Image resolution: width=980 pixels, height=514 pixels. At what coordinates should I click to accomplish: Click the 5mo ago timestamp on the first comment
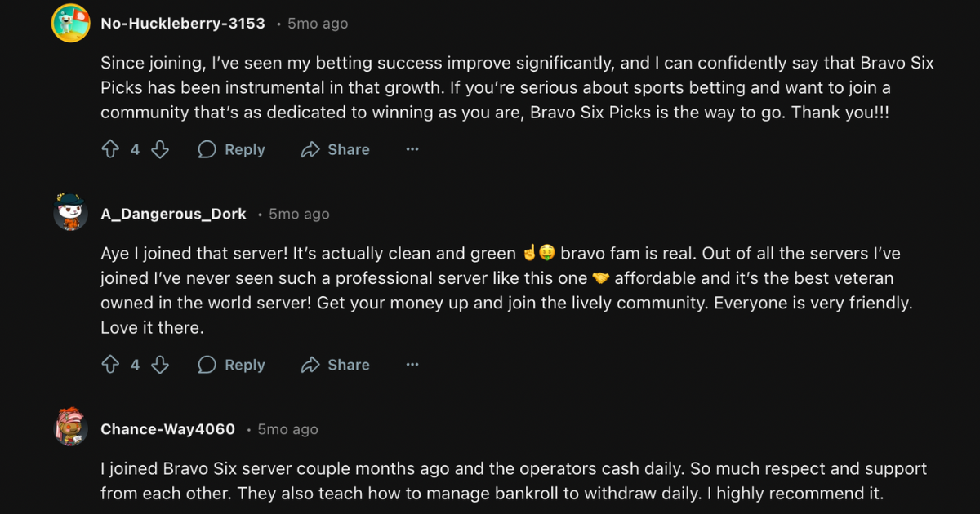[x=316, y=24]
